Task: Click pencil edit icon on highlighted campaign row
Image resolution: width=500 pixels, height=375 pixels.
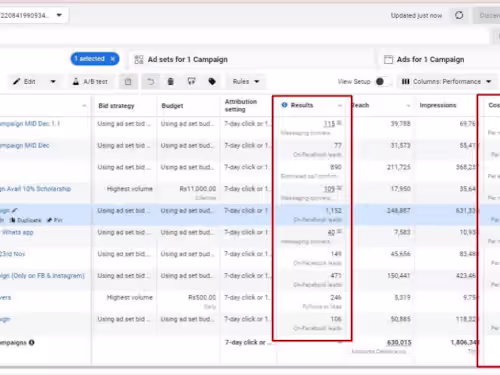Action: click(x=15, y=210)
